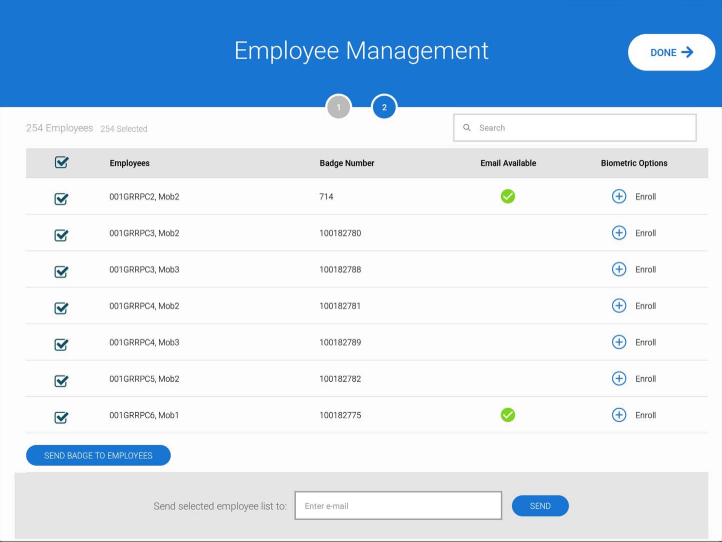Uncheck the checkbox for 001GRRPC4, Mob3
Viewport: 722px width, 542px height.
point(61,344)
